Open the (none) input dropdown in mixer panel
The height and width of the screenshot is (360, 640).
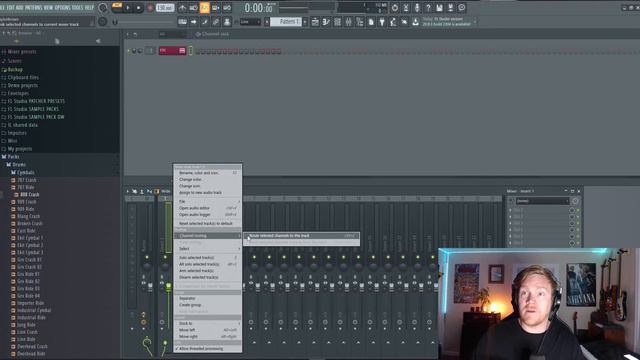pos(542,201)
